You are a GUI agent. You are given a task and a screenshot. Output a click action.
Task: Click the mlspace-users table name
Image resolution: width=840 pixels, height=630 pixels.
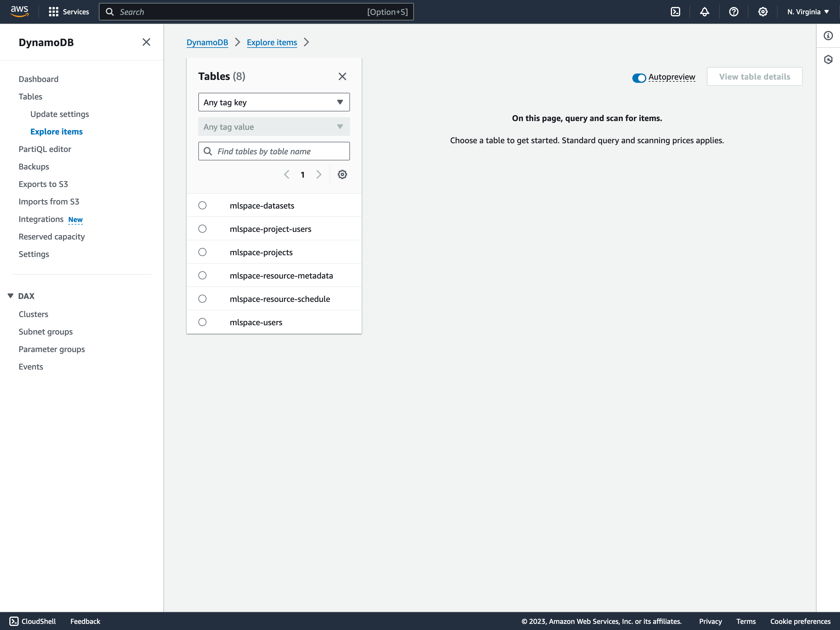(x=256, y=322)
